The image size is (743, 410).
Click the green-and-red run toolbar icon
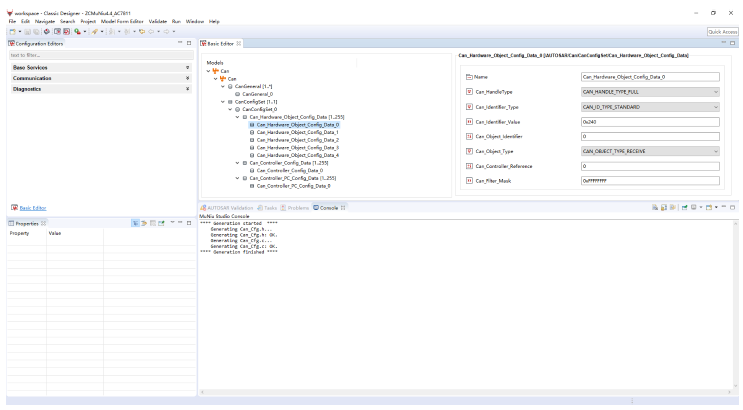click(x=77, y=32)
